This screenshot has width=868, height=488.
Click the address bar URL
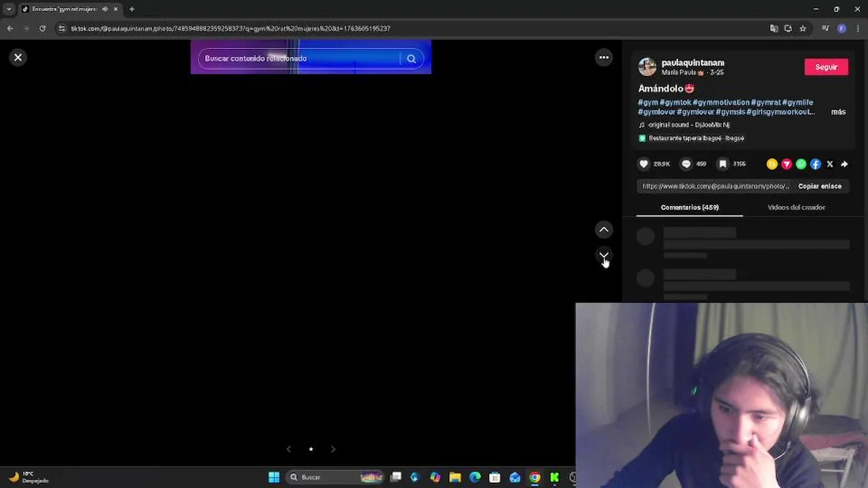231,28
